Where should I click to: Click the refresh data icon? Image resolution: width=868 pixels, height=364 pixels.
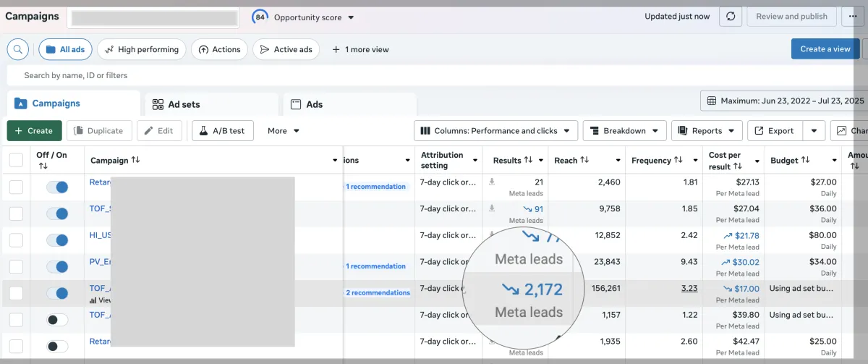pos(731,17)
